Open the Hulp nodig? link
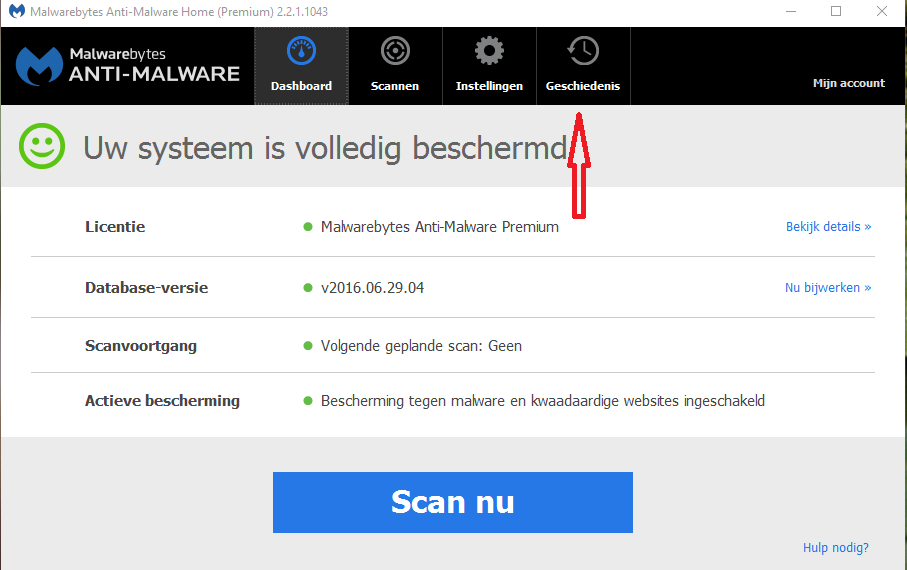 (835, 548)
